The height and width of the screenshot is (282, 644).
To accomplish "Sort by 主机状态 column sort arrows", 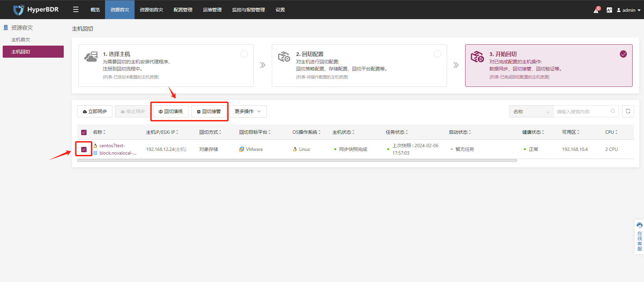I will point(353,132).
